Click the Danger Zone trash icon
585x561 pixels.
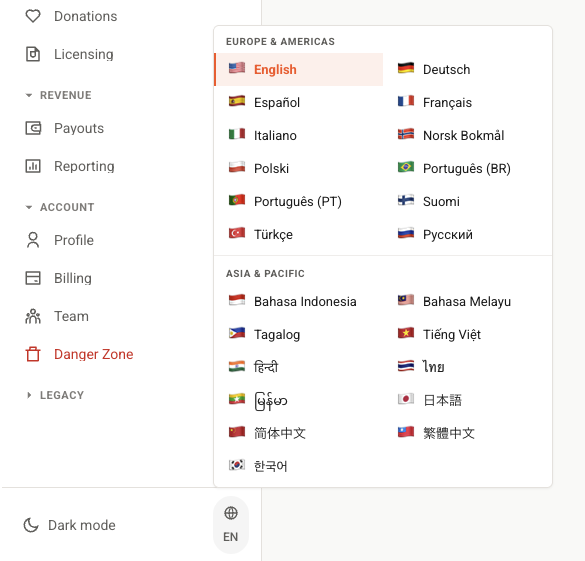(33, 354)
